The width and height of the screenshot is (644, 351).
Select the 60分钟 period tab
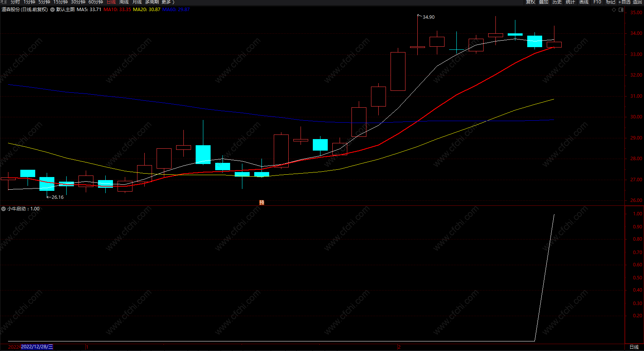click(96, 2)
